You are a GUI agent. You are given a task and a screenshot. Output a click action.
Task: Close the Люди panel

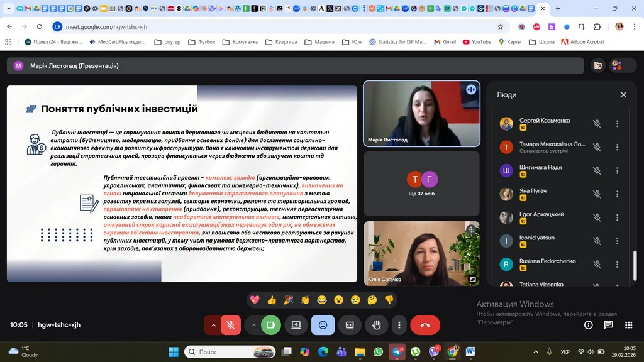623,94
